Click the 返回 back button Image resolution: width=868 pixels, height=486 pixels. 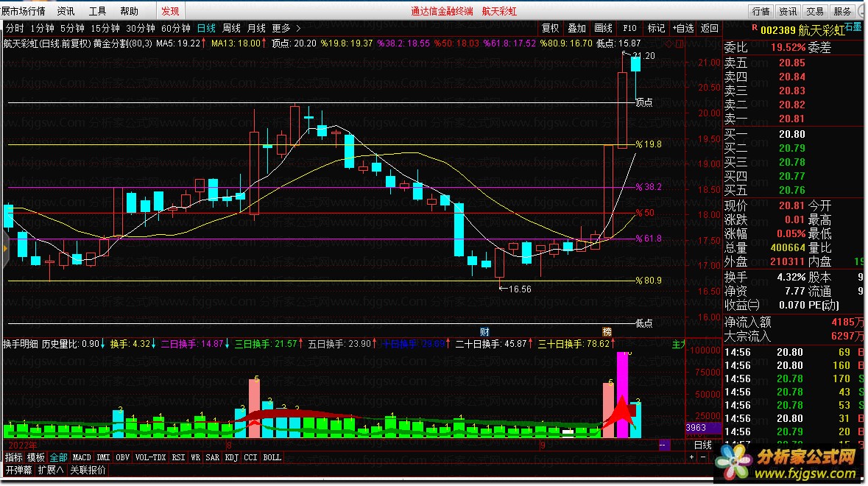(x=710, y=28)
